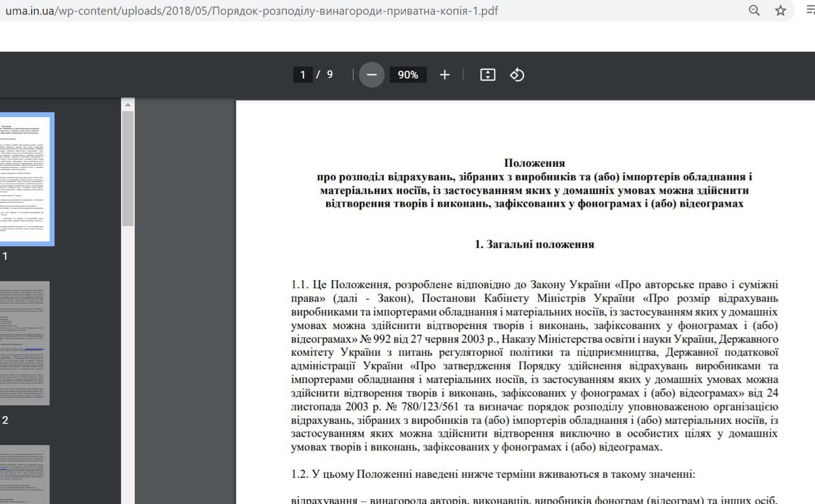This screenshot has height=504, width=815.
Task: Click the current page number field
Action: pos(302,75)
